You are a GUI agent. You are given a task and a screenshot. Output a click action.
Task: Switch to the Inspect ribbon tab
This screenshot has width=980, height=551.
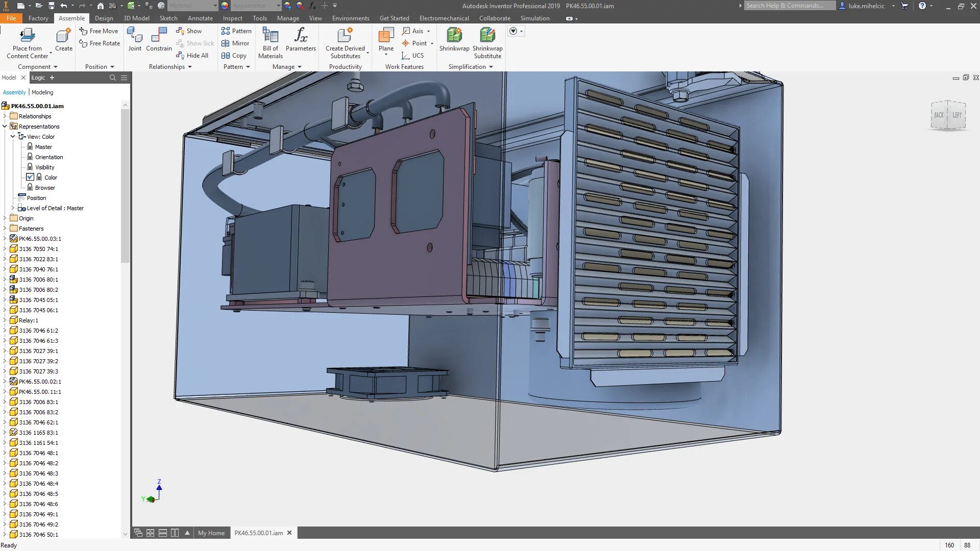pos(232,18)
